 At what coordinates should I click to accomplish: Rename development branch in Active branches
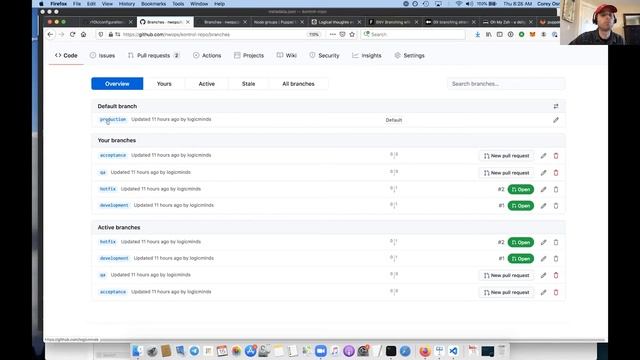click(543, 259)
